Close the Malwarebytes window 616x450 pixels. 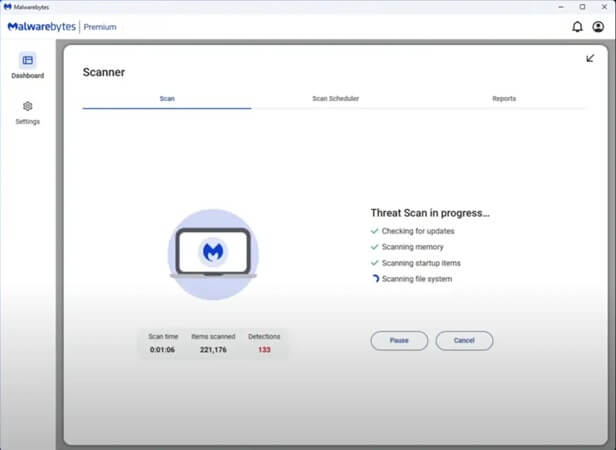click(604, 7)
